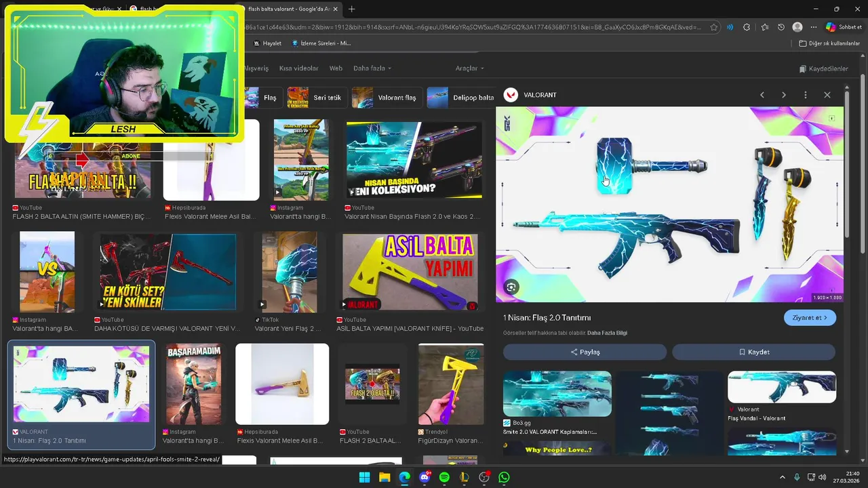The image size is (868, 488).
Task: Switch to the Web search tab
Action: coord(336,68)
